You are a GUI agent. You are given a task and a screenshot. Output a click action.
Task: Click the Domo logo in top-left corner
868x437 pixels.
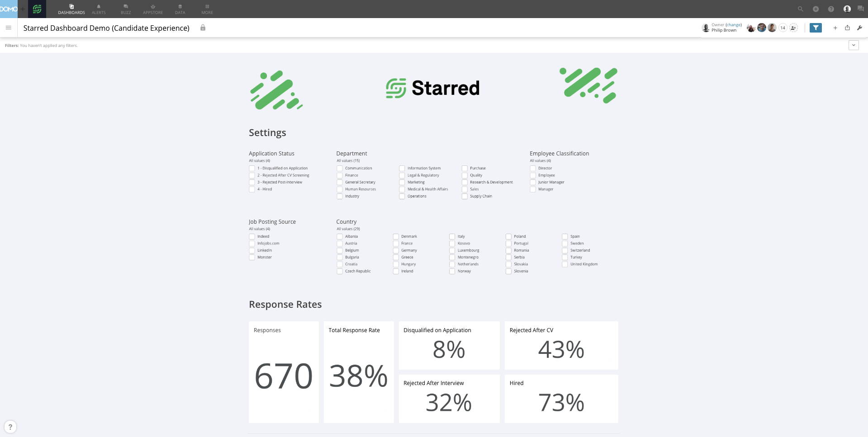tap(9, 9)
